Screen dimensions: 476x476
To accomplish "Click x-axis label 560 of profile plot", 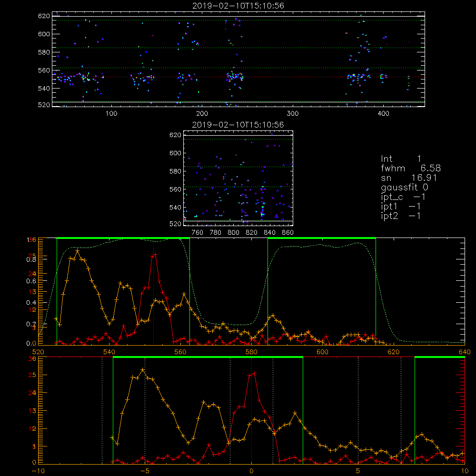I will pos(180,352).
